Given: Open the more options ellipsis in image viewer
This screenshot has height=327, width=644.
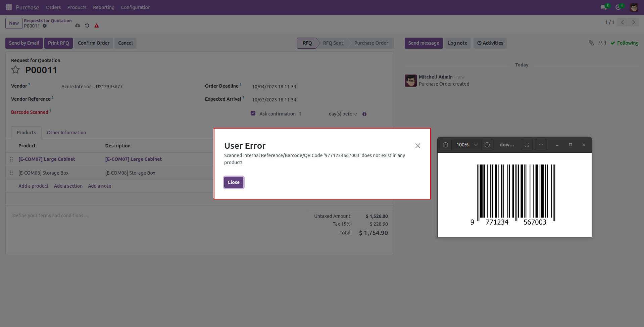Looking at the screenshot, I should click(541, 145).
